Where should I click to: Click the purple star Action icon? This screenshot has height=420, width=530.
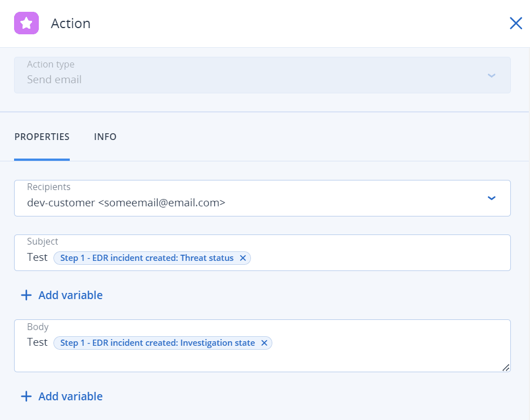tap(26, 23)
